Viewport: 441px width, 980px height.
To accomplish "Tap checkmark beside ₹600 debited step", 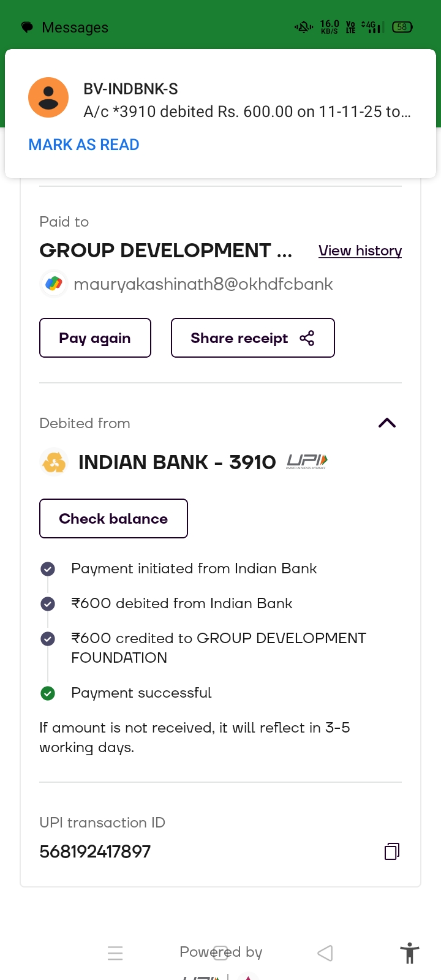I will (48, 604).
